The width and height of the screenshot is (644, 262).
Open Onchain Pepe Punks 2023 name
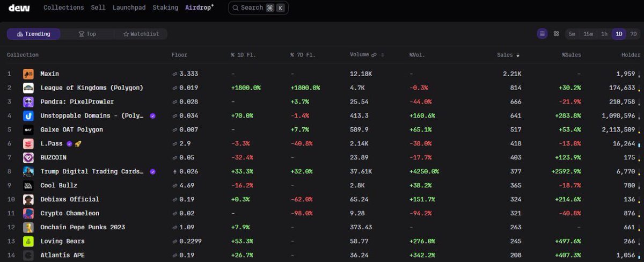83,227
